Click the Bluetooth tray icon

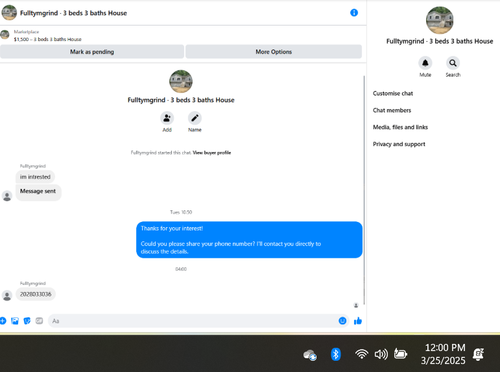pos(336,354)
